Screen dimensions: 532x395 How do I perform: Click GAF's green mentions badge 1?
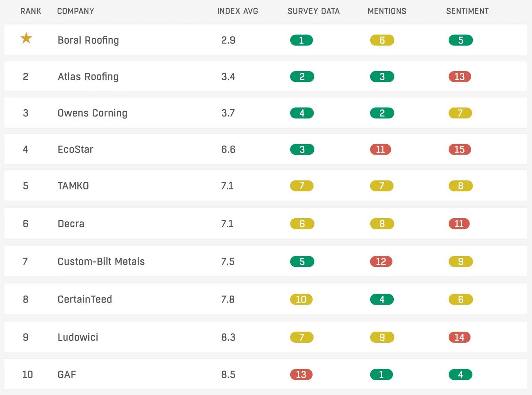[x=381, y=374]
